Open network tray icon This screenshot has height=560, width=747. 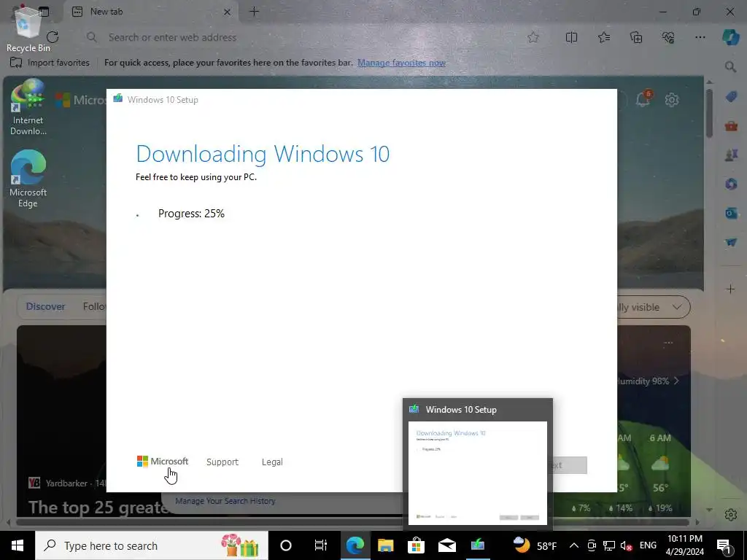pos(609,545)
